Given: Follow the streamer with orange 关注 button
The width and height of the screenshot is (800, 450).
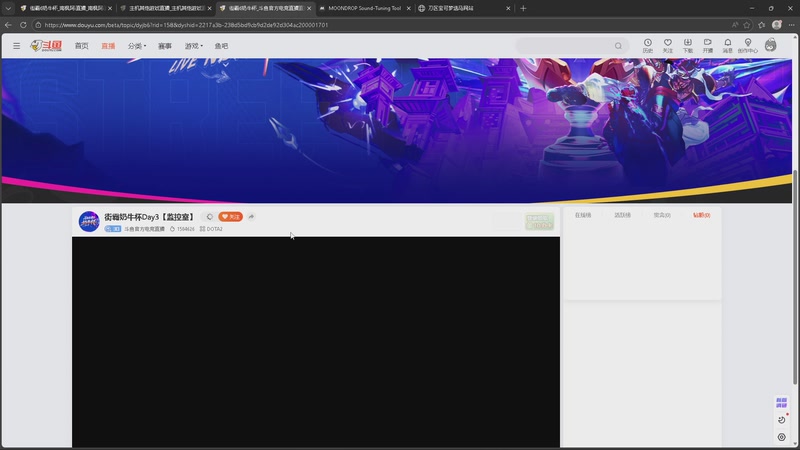Looking at the screenshot, I should (231, 217).
